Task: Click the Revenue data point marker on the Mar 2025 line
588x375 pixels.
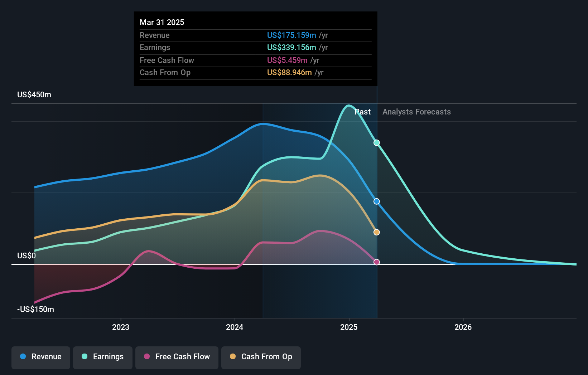Action: pyautogui.click(x=377, y=201)
